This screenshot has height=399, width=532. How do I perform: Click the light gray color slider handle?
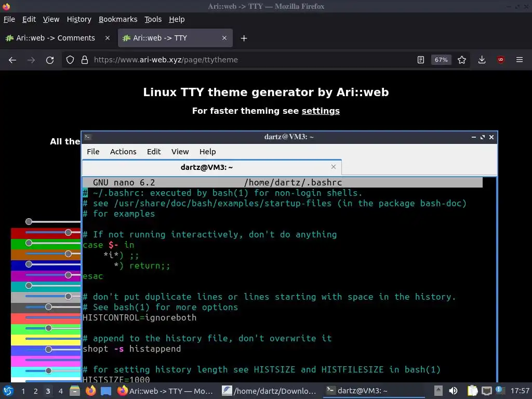[x=68, y=296]
